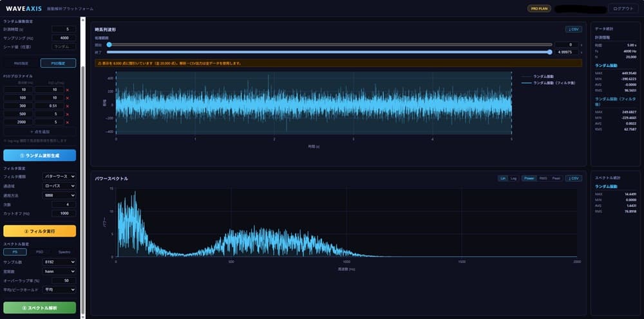The width and height of the screenshot is (644, 319).
Task: Select the Spectro spectrum tab
Action: [64, 252]
